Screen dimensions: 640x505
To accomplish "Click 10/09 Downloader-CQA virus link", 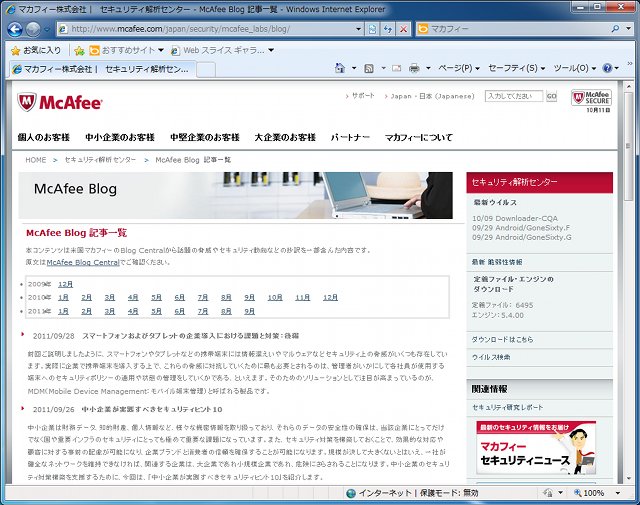I will [x=515, y=218].
